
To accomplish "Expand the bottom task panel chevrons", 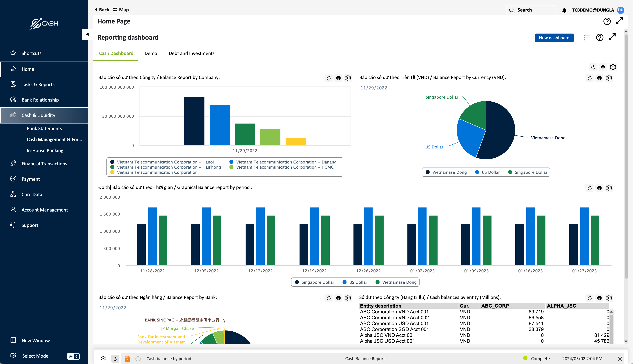I will pos(103,359).
